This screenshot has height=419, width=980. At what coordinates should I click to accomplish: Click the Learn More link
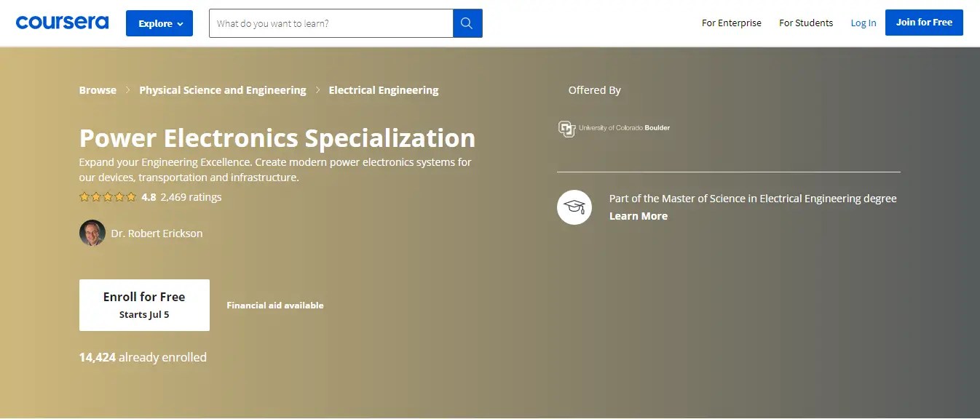tap(639, 216)
